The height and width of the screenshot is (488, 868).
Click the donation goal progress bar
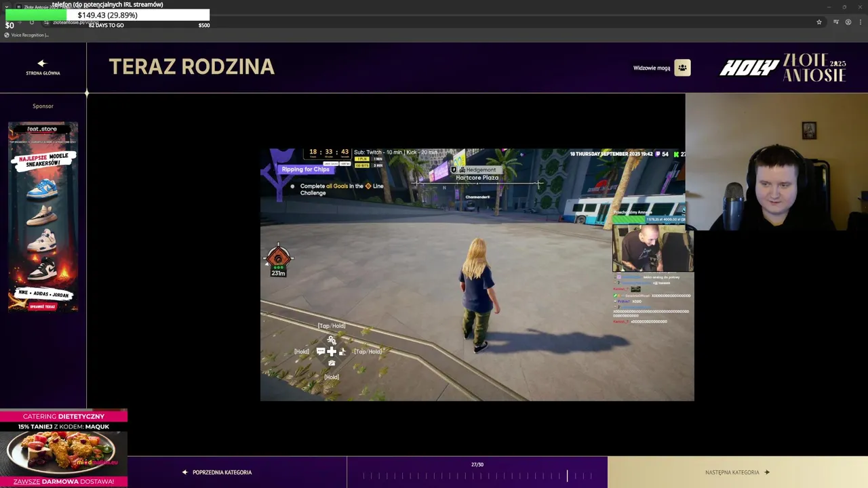[x=107, y=15]
